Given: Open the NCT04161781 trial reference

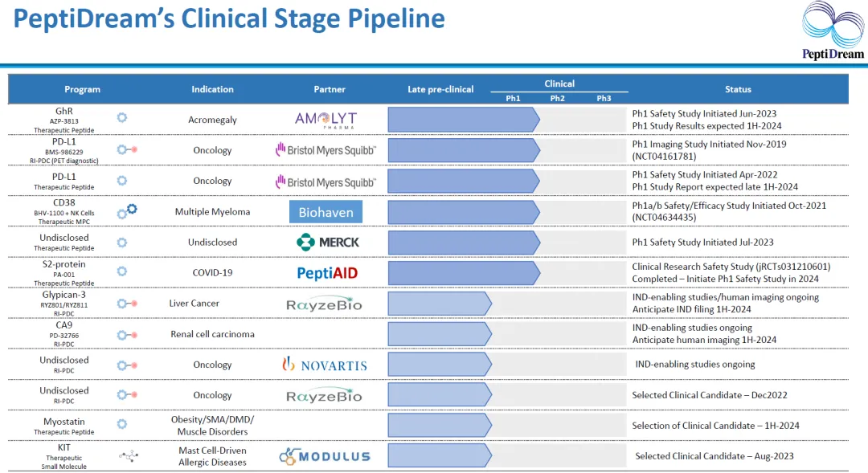Looking at the screenshot, I should click(665, 156).
